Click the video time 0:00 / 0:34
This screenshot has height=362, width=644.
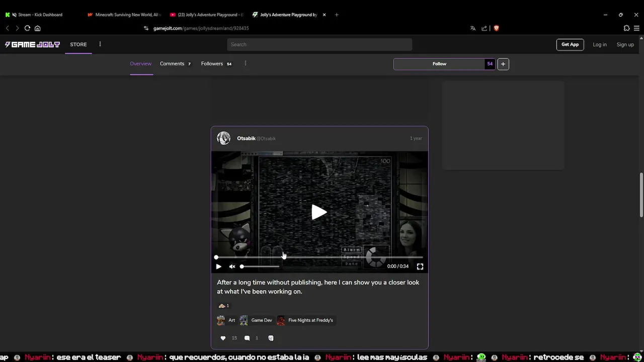[x=398, y=266]
